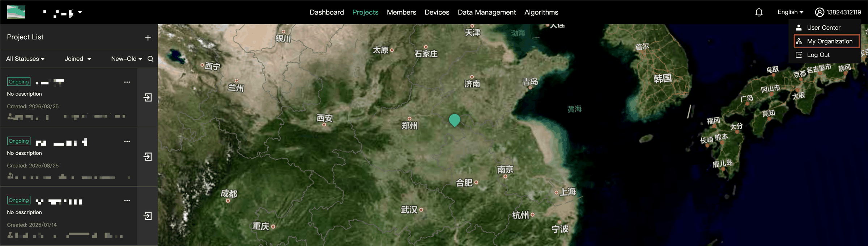Add a new project with plus icon
The width and height of the screenshot is (868, 246).
coord(148,38)
